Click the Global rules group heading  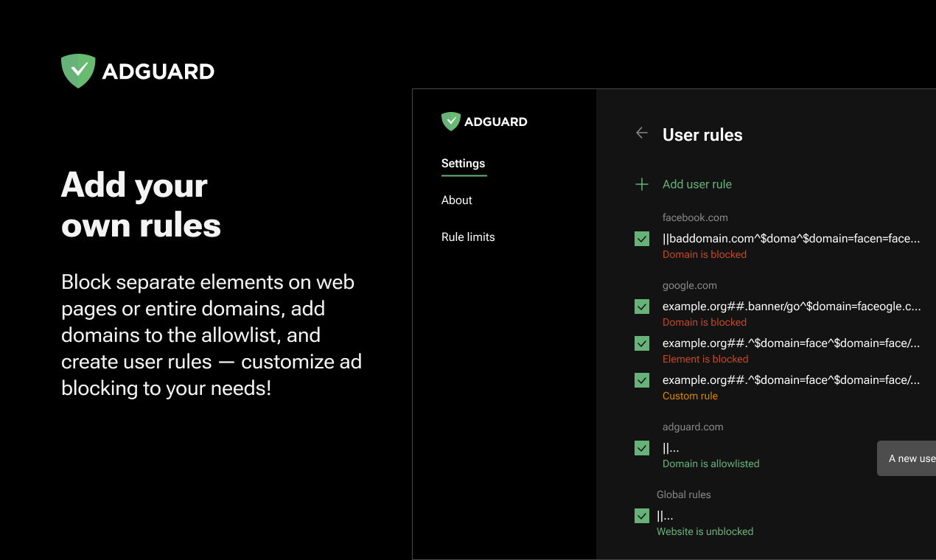click(684, 494)
